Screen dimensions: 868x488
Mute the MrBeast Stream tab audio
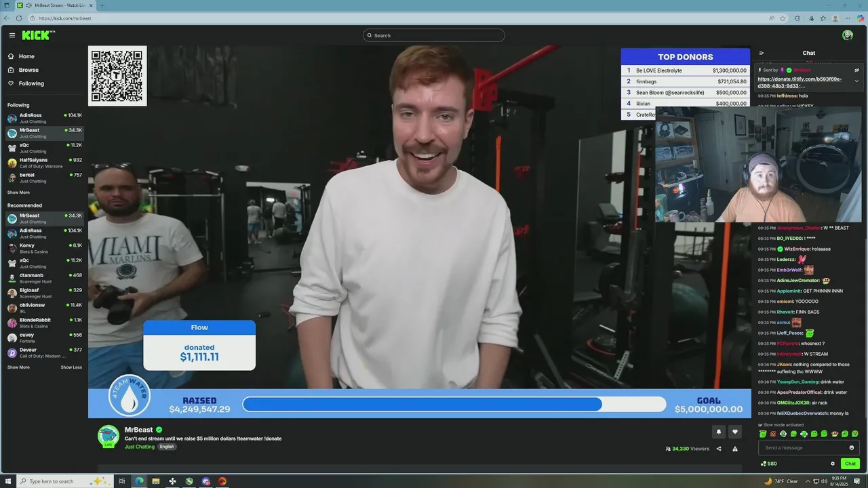click(x=28, y=5)
